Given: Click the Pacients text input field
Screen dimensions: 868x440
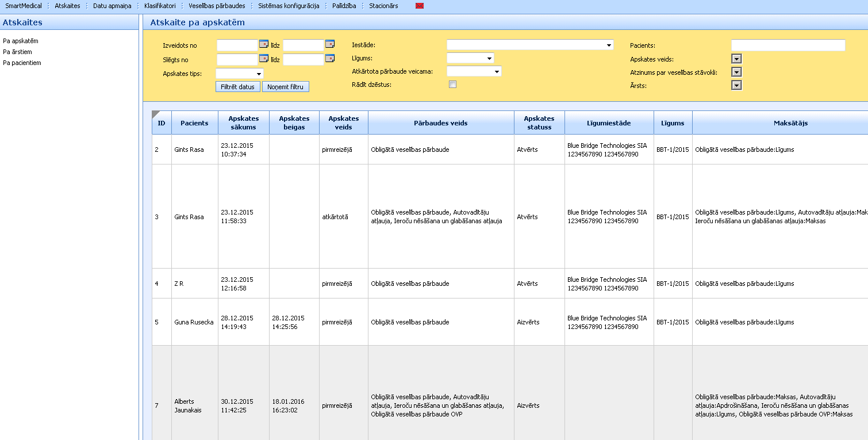Looking at the screenshot, I should (x=788, y=45).
